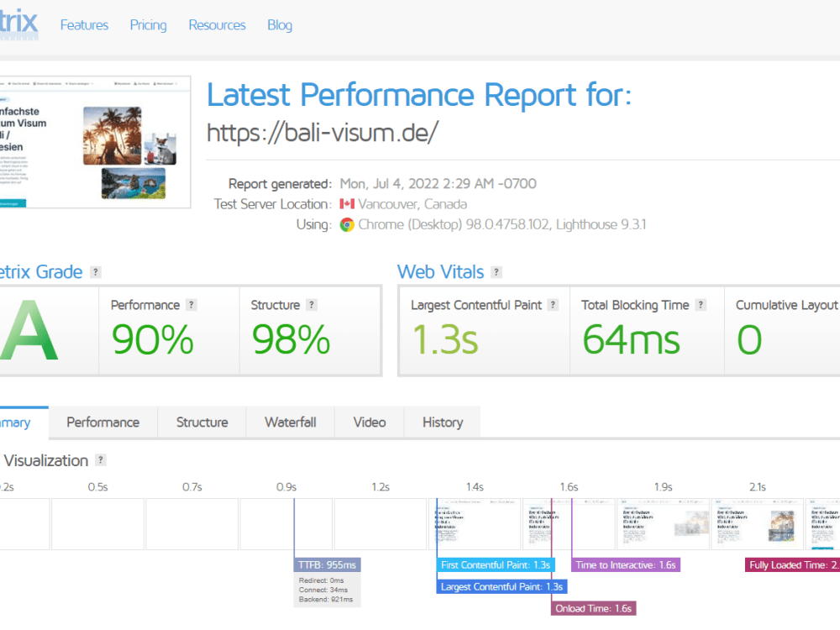Open the History tab
840x630 pixels.
click(x=443, y=423)
